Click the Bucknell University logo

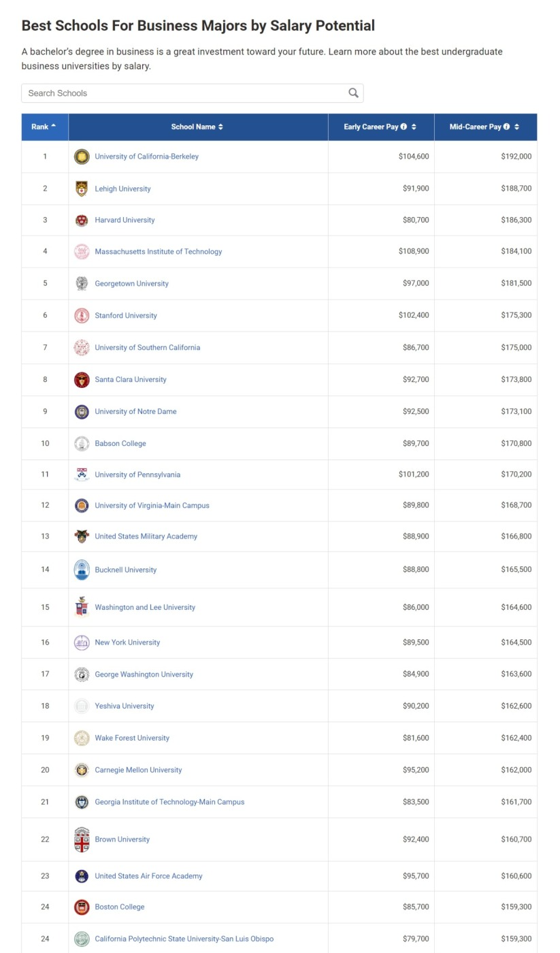(x=82, y=570)
